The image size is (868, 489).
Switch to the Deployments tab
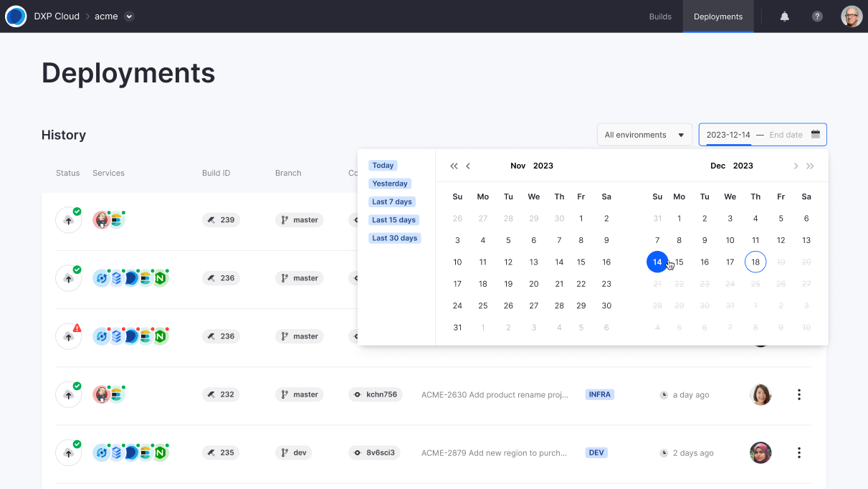(x=718, y=16)
